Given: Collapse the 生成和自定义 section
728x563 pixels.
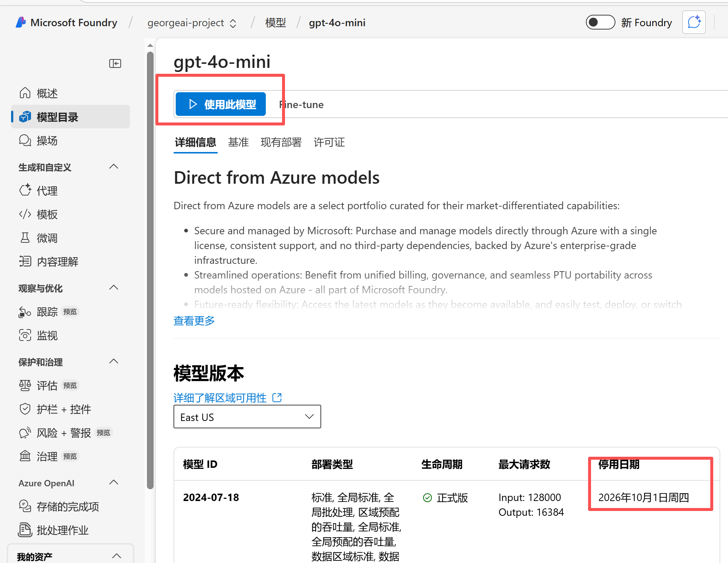Looking at the screenshot, I should coord(114,167).
